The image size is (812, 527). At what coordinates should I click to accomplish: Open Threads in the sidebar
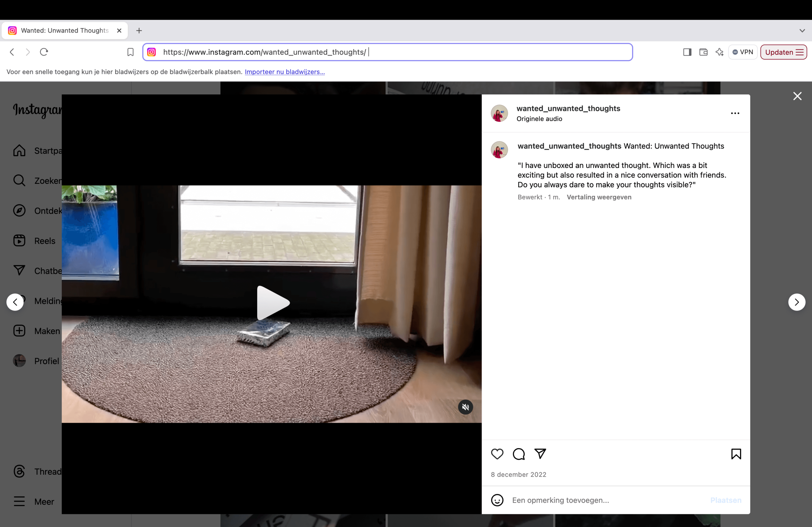click(x=37, y=472)
